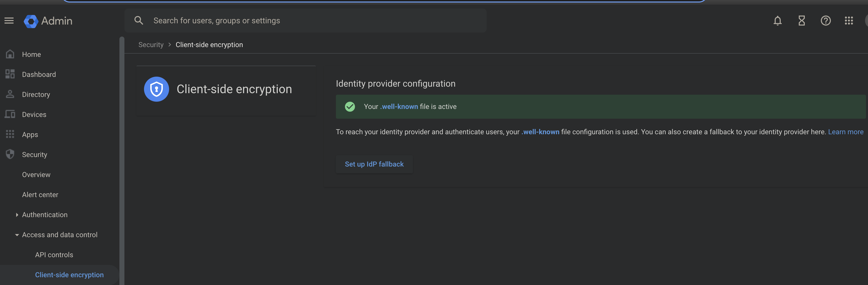The image size is (868, 285).
Task: Collapse Access and data control section
Action: 17,235
